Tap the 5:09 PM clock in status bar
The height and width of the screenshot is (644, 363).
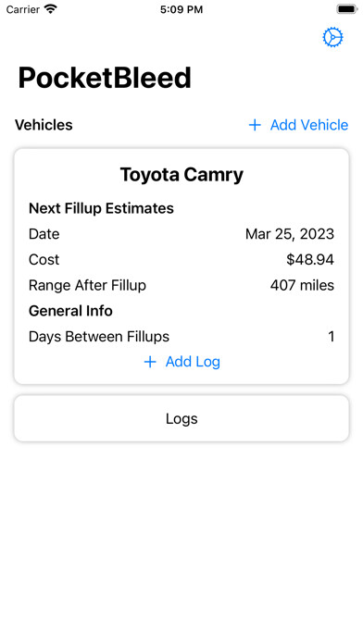pyautogui.click(x=181, y=9)
